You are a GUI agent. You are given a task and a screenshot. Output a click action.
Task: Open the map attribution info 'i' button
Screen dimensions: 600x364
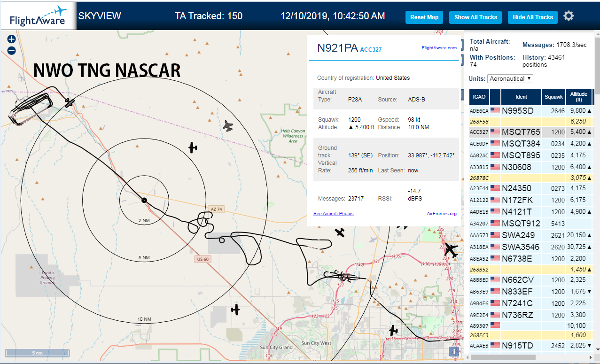click(x=454, y=351)
